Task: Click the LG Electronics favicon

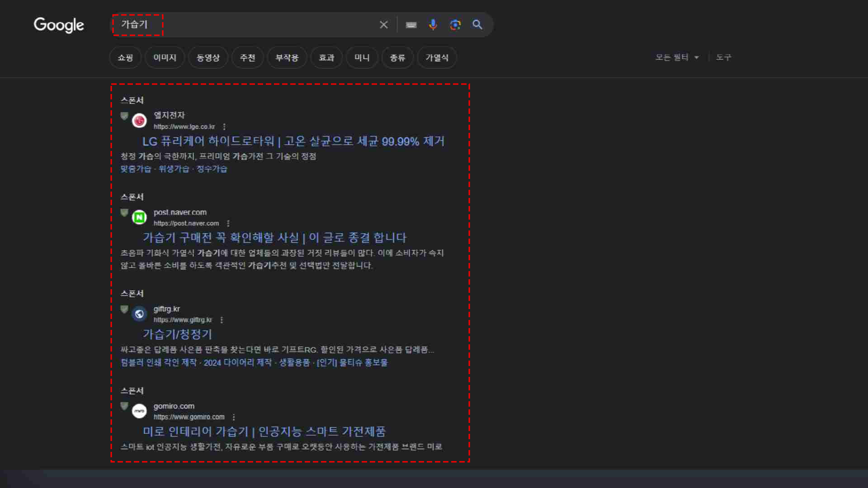Action: point(139,120)
